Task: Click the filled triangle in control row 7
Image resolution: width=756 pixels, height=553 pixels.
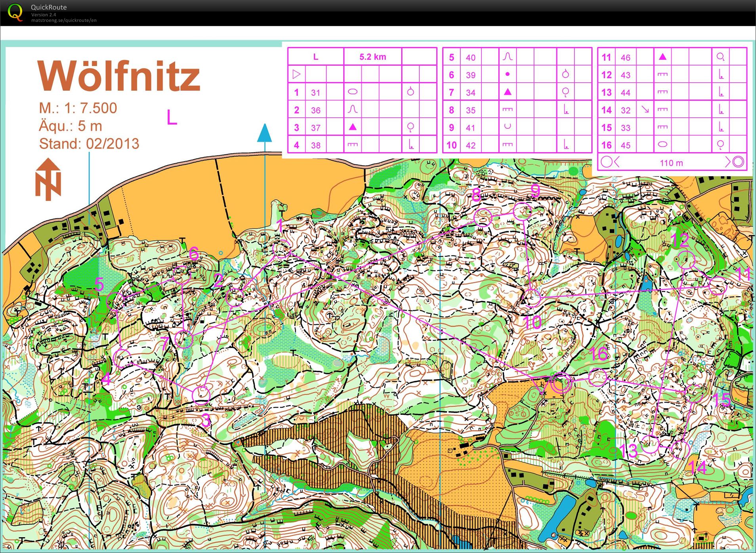Action: click(508, 92)
